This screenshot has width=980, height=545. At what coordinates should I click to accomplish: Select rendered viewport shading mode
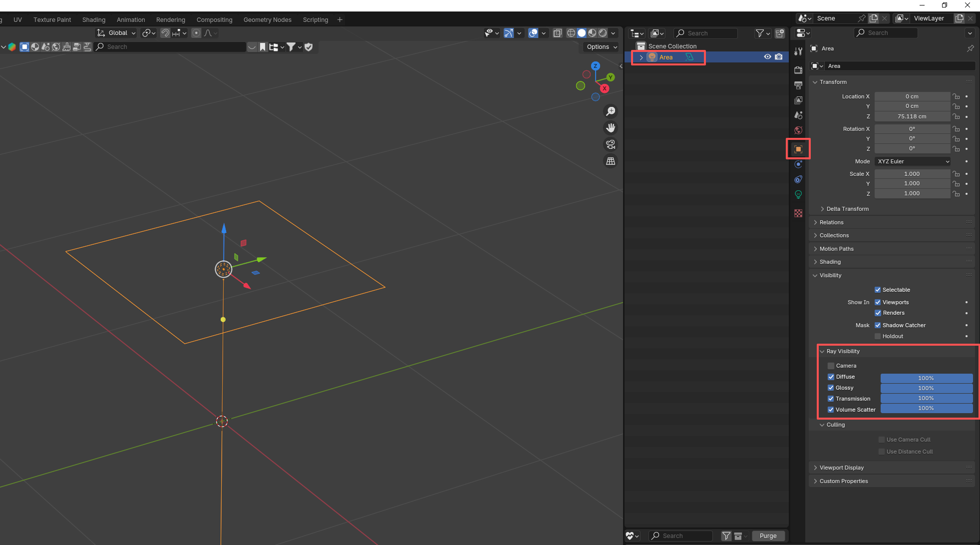[x=603, y=33]
